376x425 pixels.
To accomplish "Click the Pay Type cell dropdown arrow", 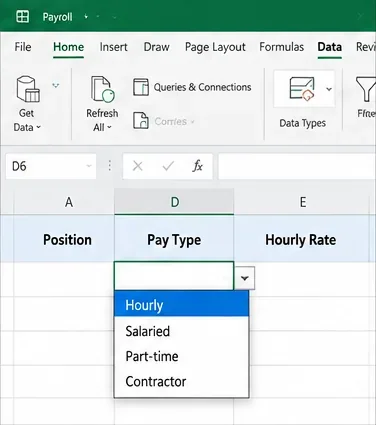I will click(245, 278).
